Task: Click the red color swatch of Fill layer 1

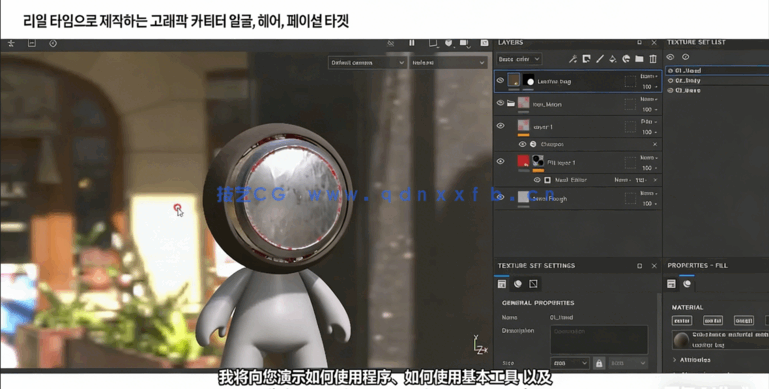Action: 523,161
